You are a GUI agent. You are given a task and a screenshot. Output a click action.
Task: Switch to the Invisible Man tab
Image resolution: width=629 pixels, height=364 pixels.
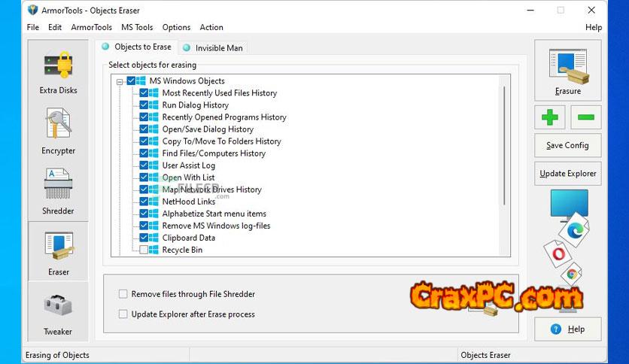(213, 48)
